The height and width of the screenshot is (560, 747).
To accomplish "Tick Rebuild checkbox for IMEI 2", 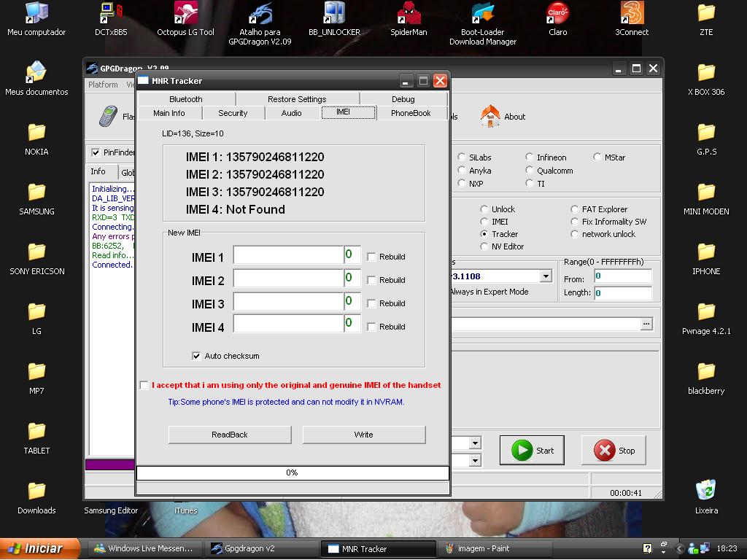I will (x=371, y=280).
